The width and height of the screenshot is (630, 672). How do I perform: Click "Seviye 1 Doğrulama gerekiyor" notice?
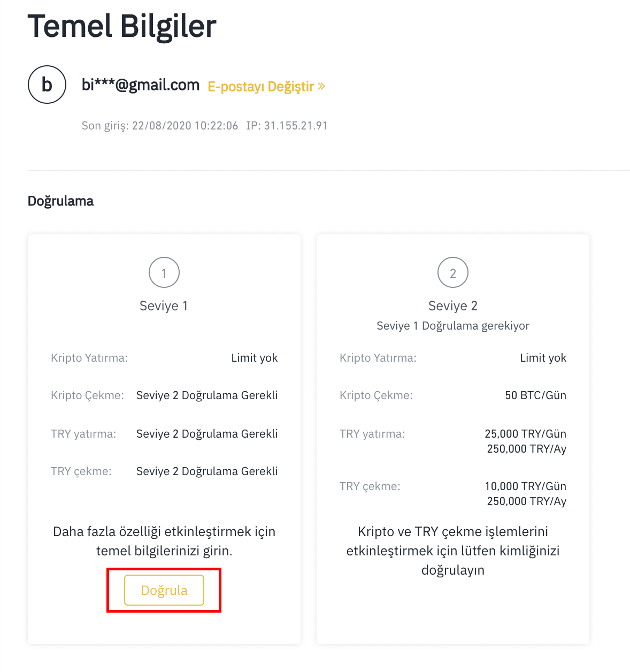pyautogui.click(x=453, y=326)
